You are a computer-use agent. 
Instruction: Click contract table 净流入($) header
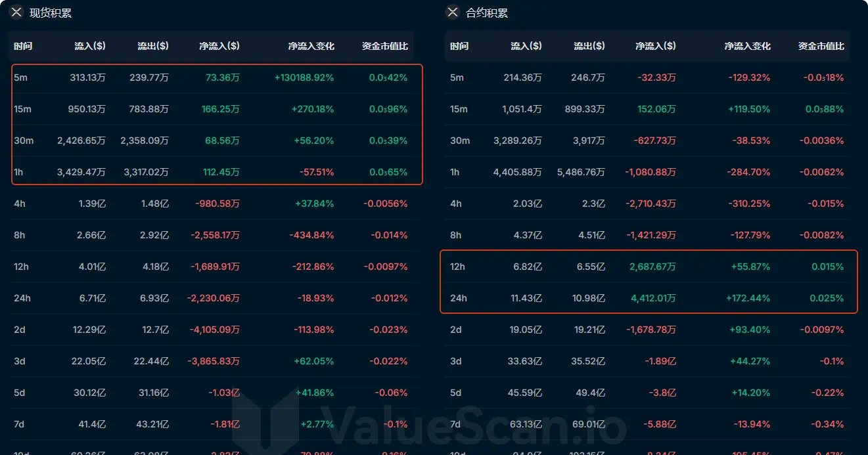point(656,46)
